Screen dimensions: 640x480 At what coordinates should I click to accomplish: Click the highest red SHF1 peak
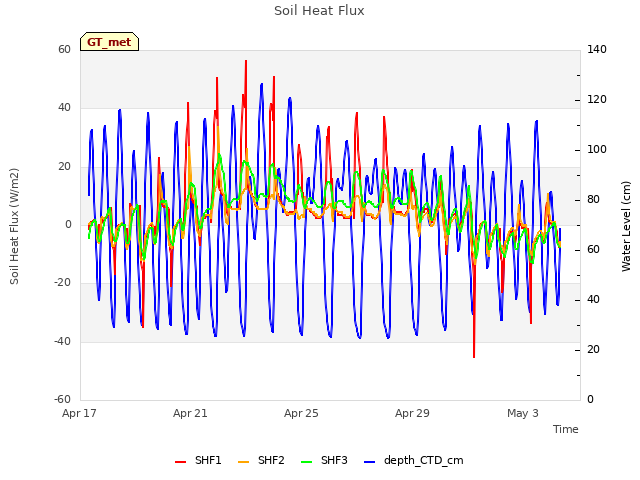click(246, 61)
